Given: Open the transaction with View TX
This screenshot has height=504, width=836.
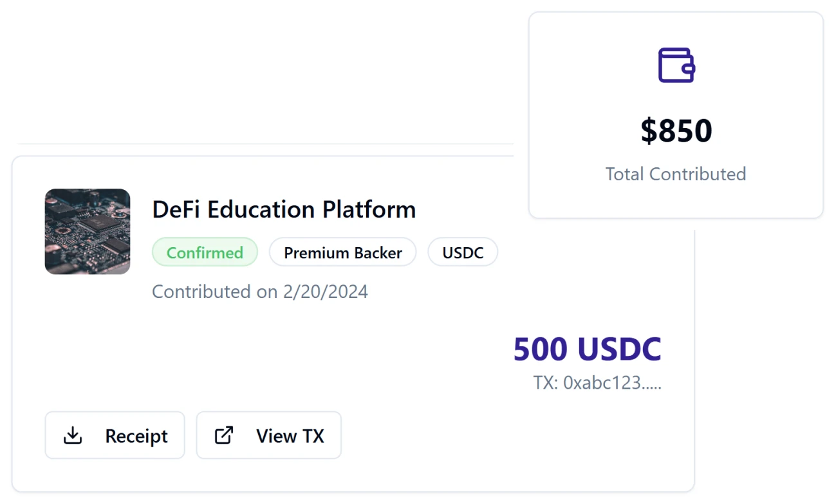Looking at the screenshot, I should point(268,435).
